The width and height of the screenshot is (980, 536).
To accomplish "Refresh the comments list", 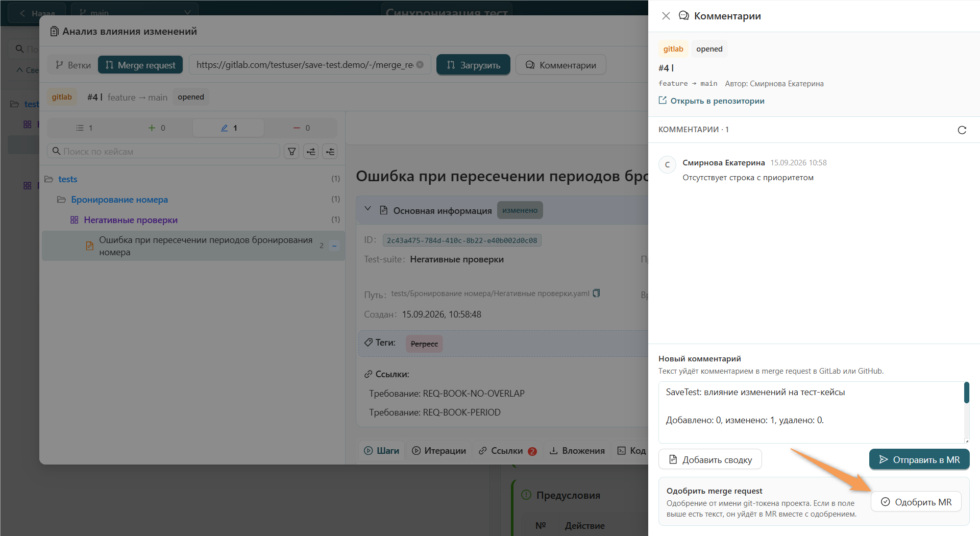I will tap(962, 130).
